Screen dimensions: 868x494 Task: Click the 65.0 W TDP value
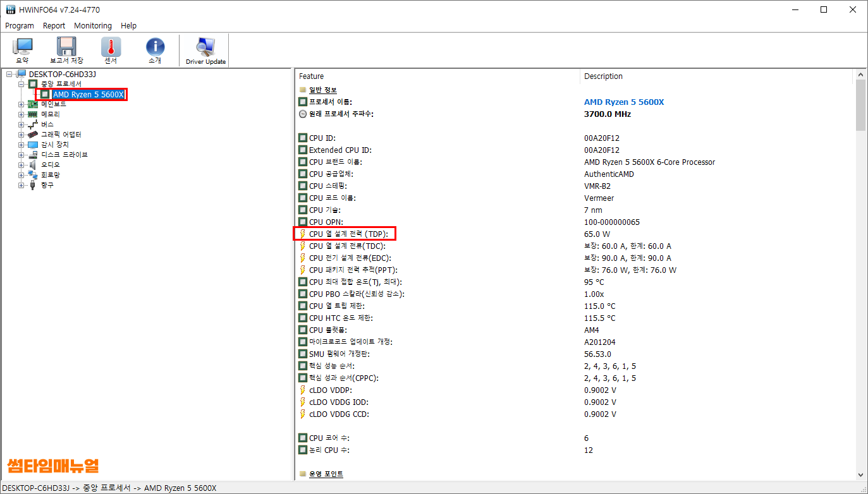pyautogui.click(x=597, y=234)
